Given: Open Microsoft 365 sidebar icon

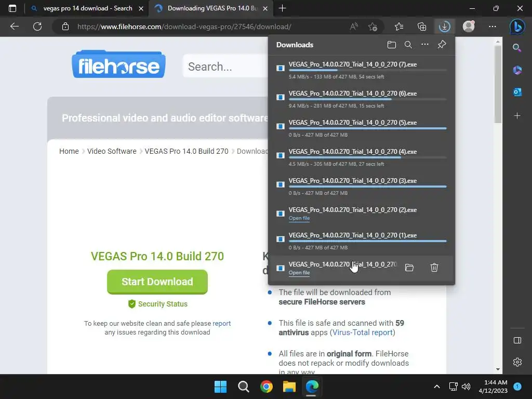Looking at the screenshot, I should coord(517,70).
